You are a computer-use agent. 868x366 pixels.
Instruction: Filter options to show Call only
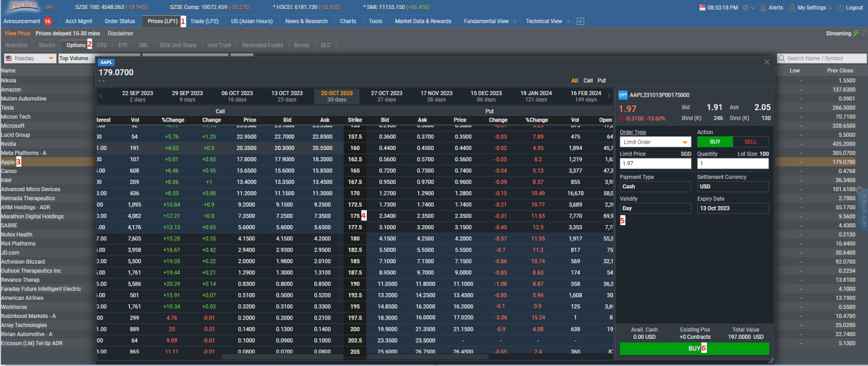pos(588,80)
